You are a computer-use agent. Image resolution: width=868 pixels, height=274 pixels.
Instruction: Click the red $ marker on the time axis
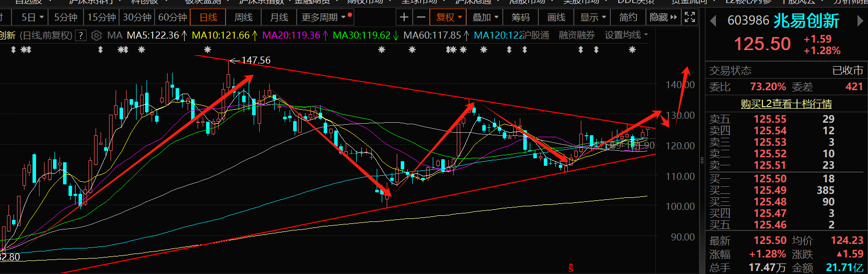tap(570, 268)
